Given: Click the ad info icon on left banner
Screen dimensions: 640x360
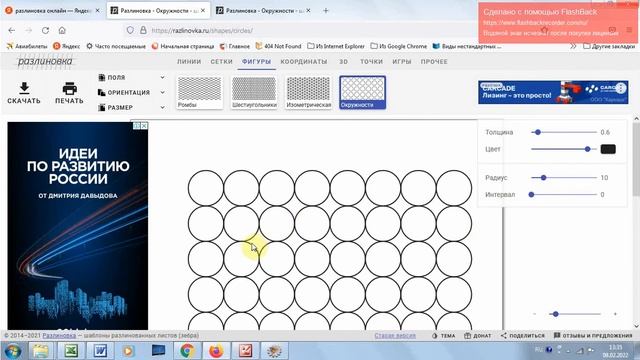Looking at the screenshot, I should click(137, 126).
